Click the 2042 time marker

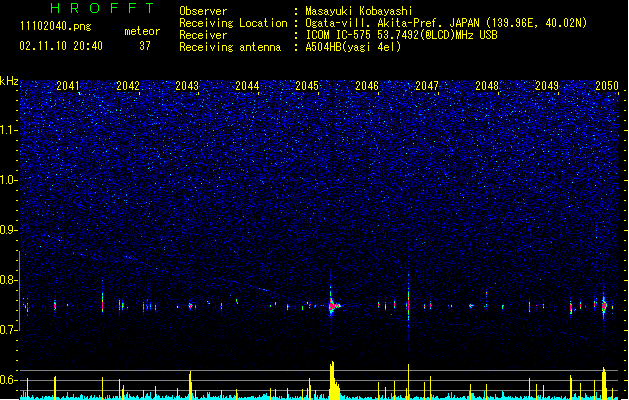point(128,86)
